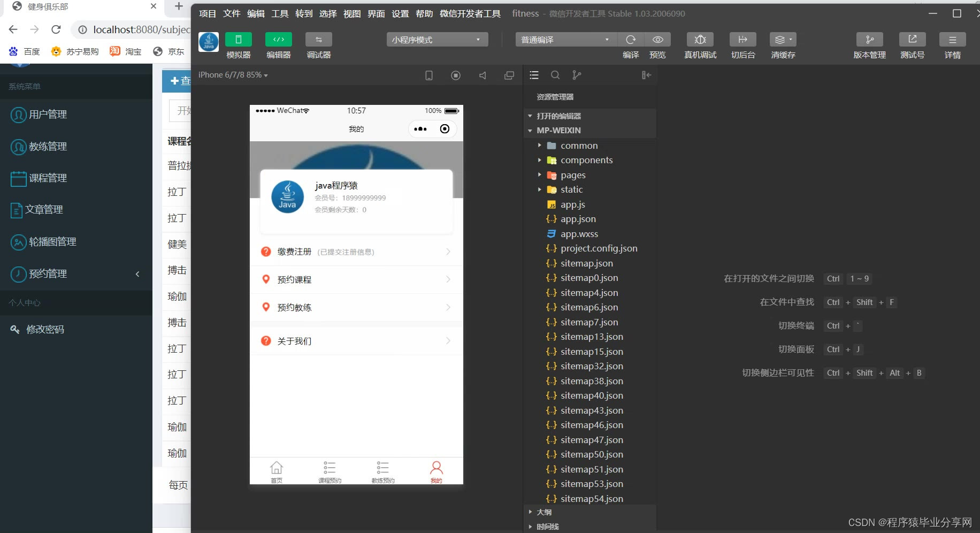Image resolution: width=980 pixels, height=533 pixels.
Task: Tap the 关于我们 row in simulator
Action: tap(356, 341)
